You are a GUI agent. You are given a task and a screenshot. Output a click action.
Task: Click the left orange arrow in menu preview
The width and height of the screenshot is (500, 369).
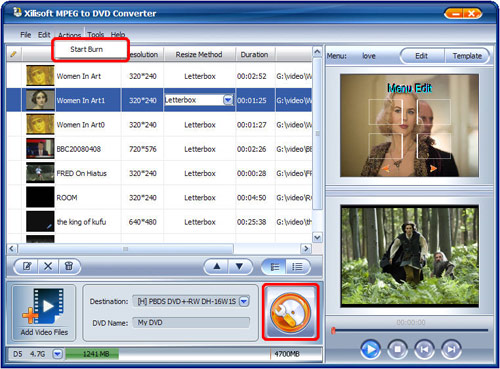386,168
